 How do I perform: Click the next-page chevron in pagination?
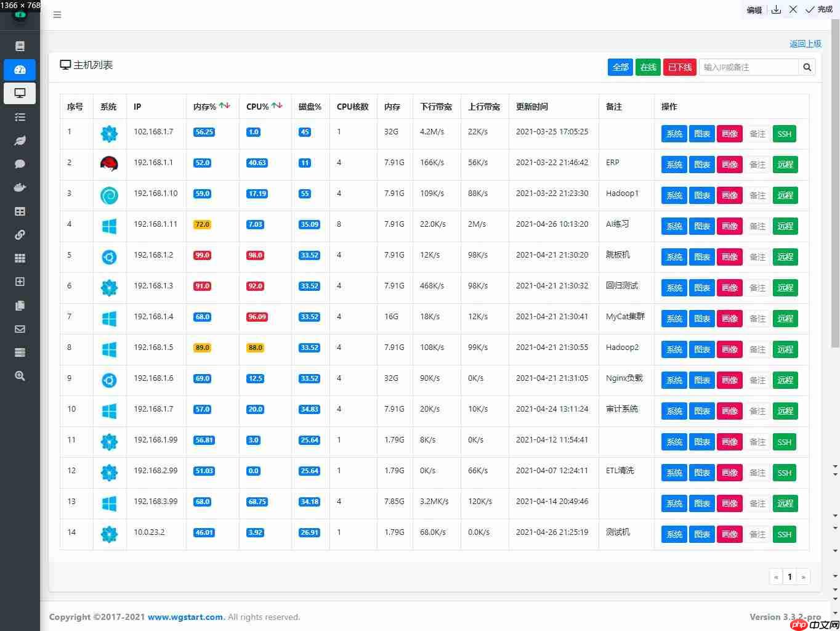pos(804,577)
